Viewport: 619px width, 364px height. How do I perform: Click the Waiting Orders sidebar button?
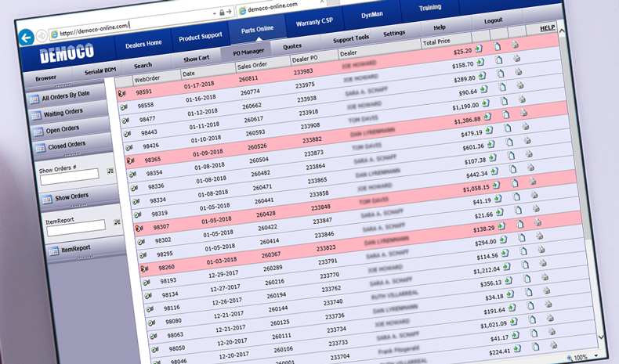[x=63, y=114]
